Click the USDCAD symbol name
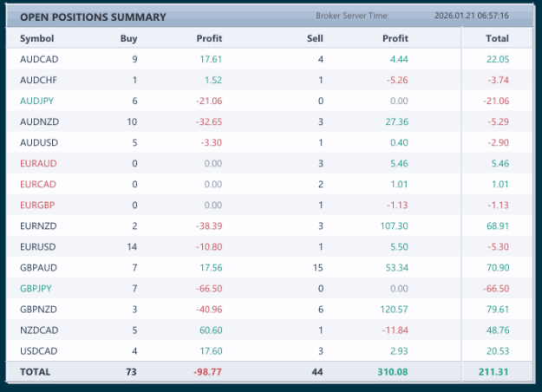 coord(38,351)
